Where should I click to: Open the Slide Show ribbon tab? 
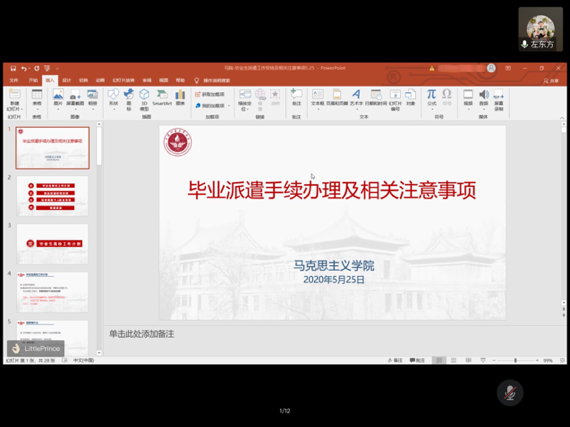pos(123,80)
